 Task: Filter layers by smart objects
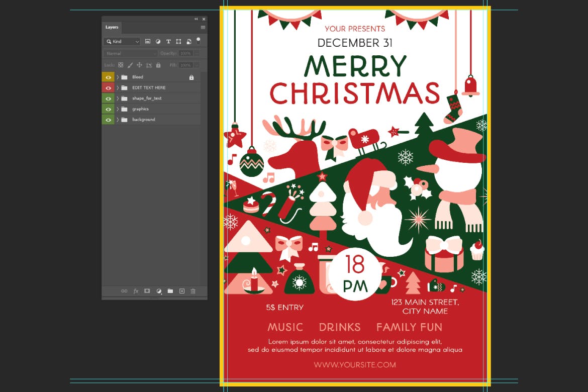pyautogui.click(x=188, y=42)
